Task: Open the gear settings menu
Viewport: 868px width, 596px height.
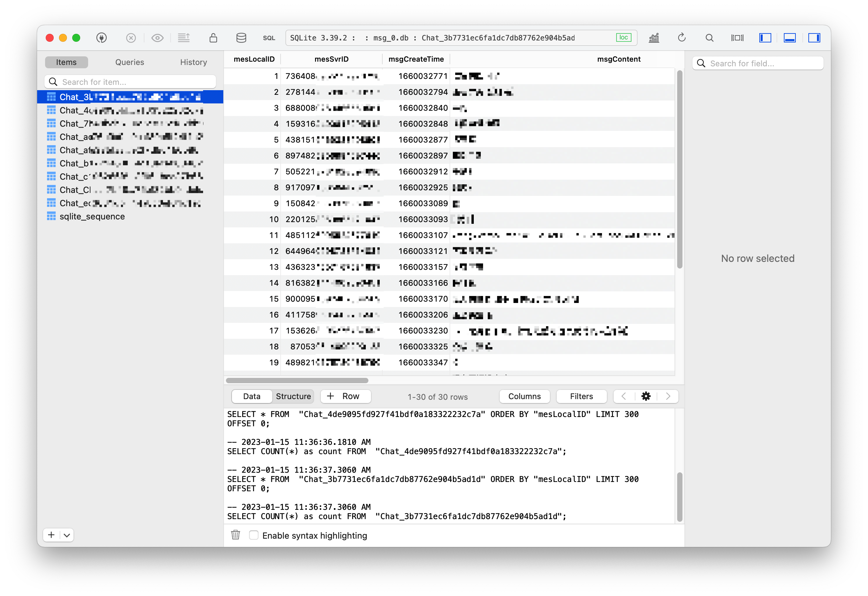Action: [x=646, y=396]
